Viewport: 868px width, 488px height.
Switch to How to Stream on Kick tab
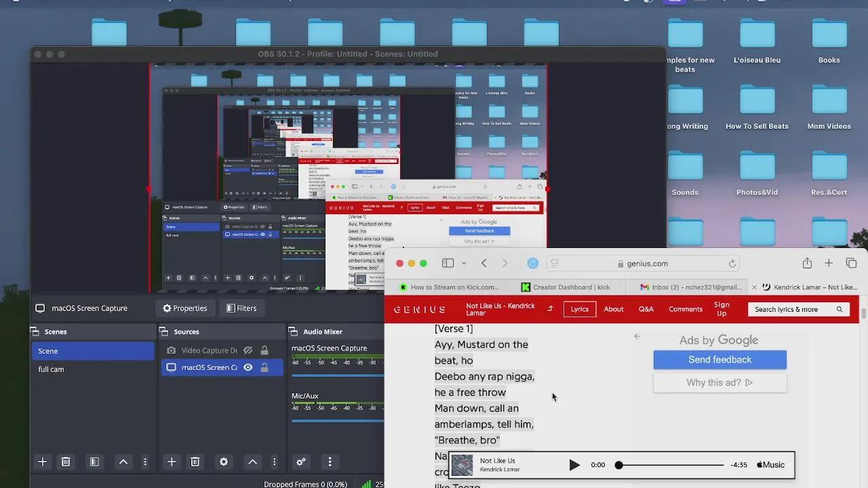point(448,287)
